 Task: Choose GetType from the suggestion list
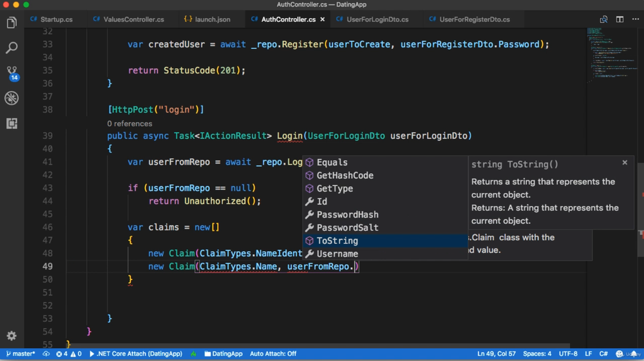tap(385, 189)
